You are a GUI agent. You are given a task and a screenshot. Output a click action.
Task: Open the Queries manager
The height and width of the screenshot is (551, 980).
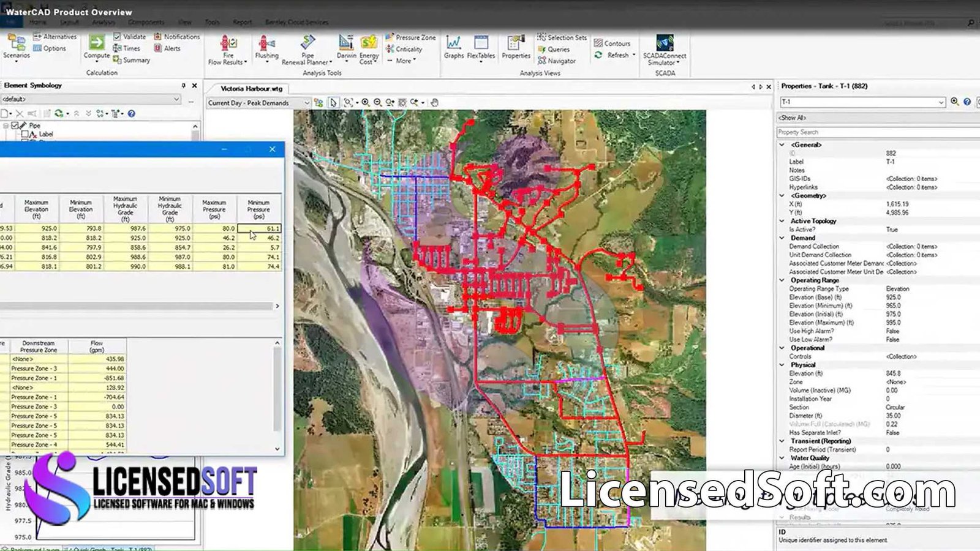pyautogui.click(x=554, y=49)
